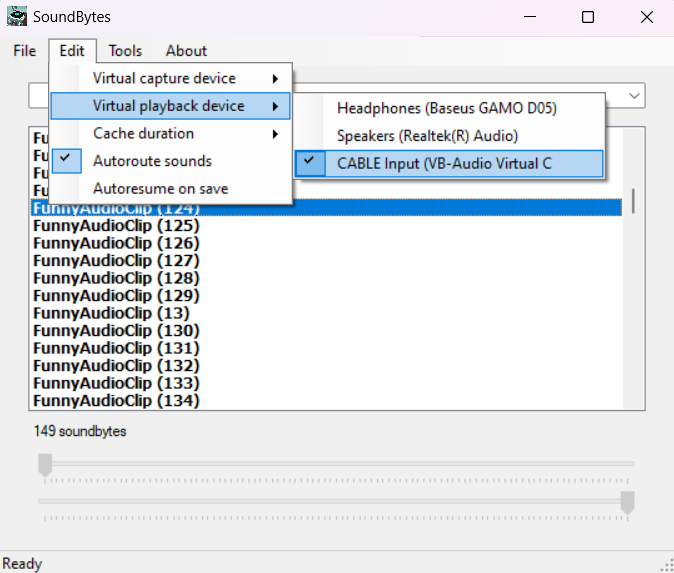Screen dimensions: 674x573
Task: Click the Virtual playback device menu entry
Action: pos(170,105)
